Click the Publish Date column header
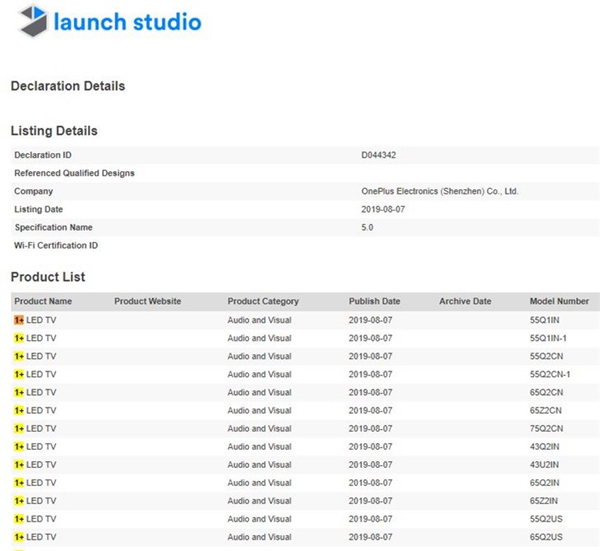 [374, 301]
